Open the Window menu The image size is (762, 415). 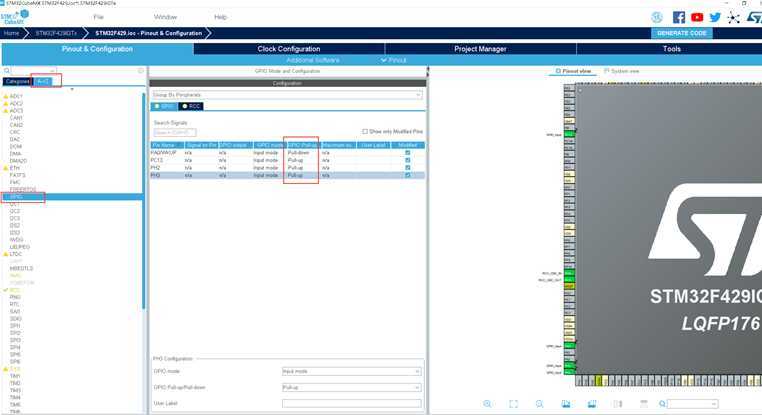165,17
